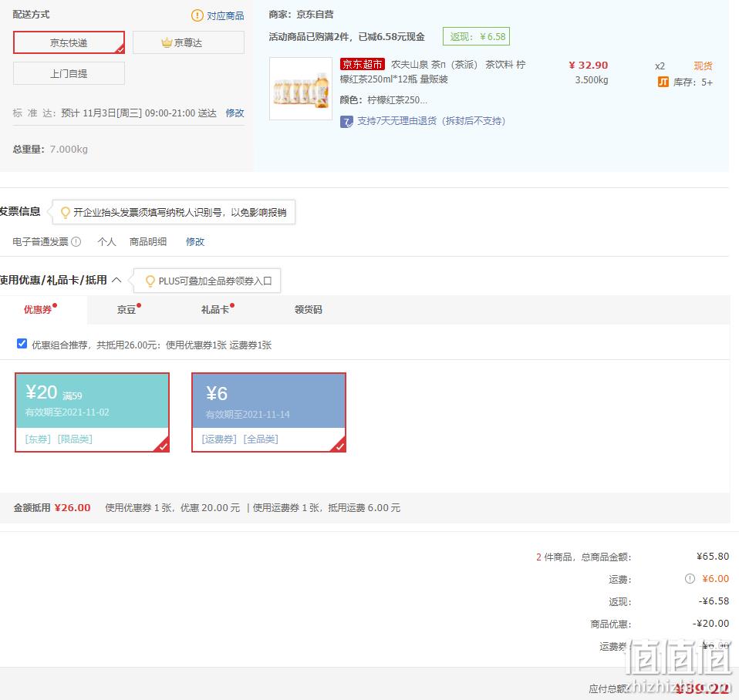
Task: Click the 运费 info circle icon
Action: point(690,578)
